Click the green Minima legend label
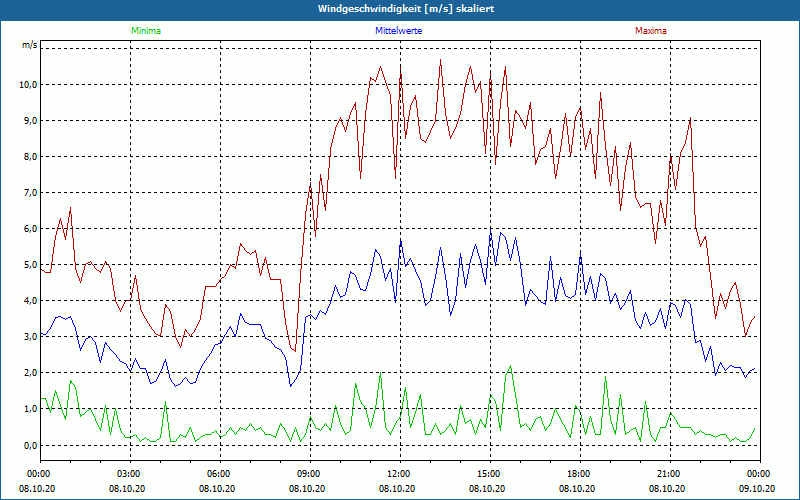The width and height of the screenshot is (800, 500). point(146,31)
